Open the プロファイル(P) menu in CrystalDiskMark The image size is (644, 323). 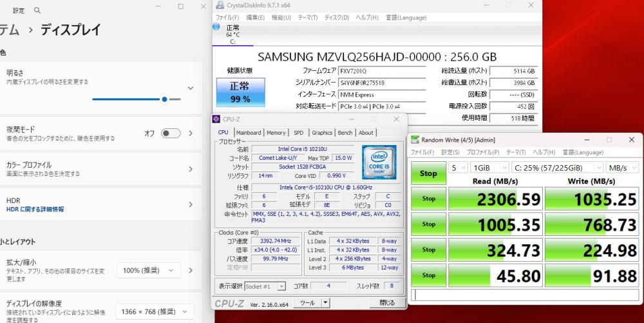[x=482, y=152]
